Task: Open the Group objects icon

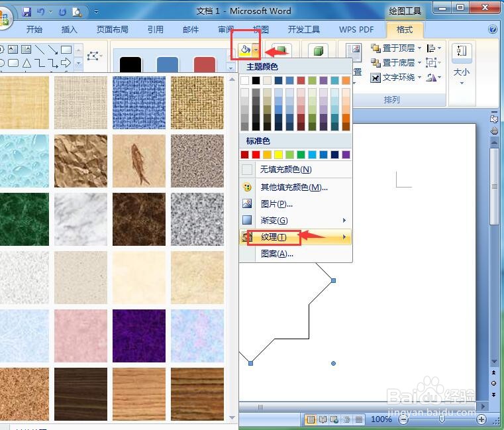Action: click(x=434, y=62)
